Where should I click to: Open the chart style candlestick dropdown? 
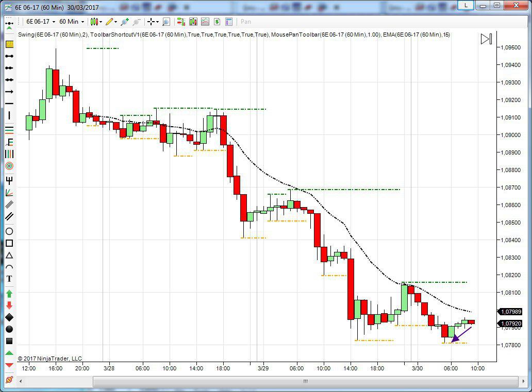pyautogui.click(x=96, y=22)
